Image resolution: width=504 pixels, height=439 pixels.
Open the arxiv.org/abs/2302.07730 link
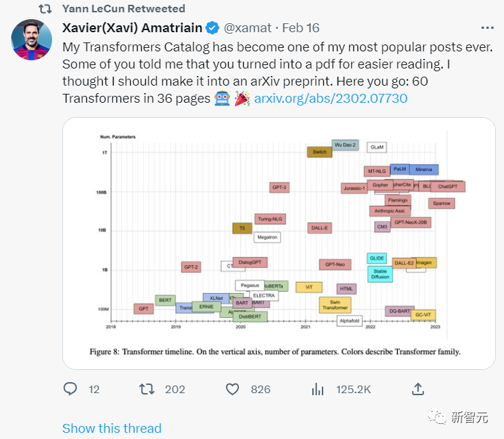tap(331, 98)
